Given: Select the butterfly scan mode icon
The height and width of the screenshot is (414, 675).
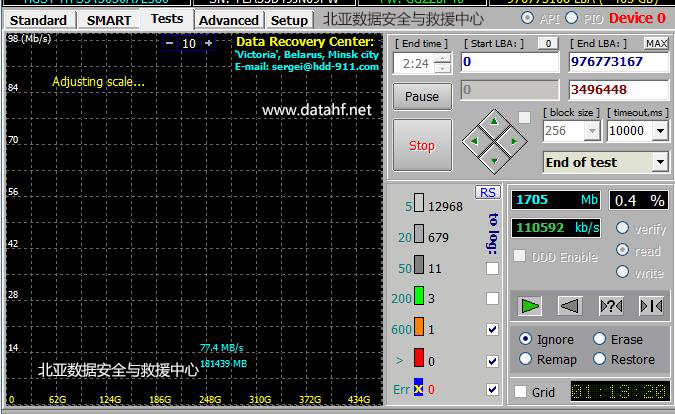Looking at the screenshot, I should point(650,305).
